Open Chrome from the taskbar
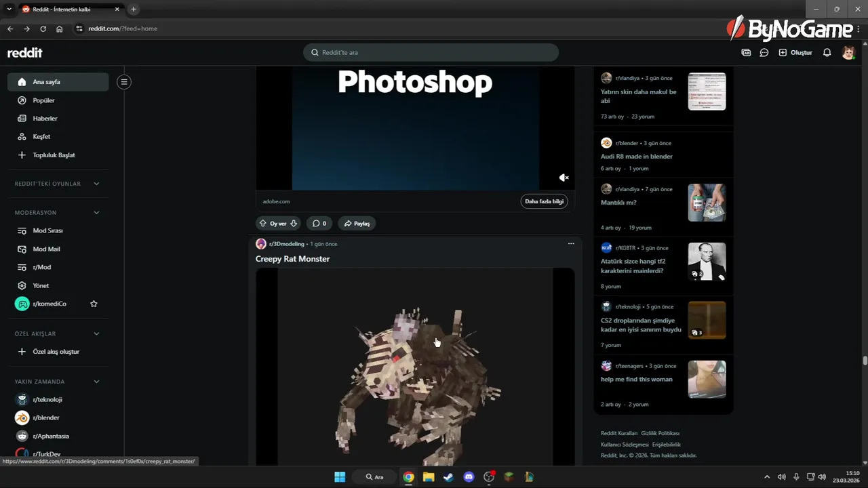Viewport: 868px width, 488px height. [x=408, y=477]
